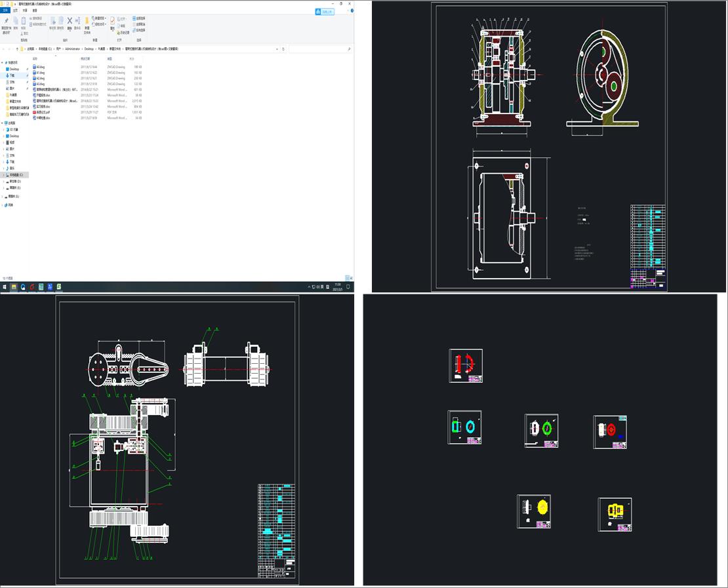728x588 pixels.
Task: Click the Paste clipboard icon in ribbon
Action: pos(25,22)
